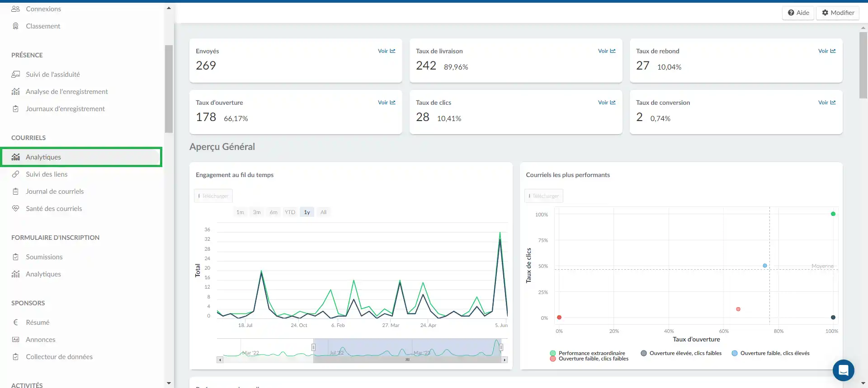Click the red scatter point at 0% opening

[x=559, y=318]
